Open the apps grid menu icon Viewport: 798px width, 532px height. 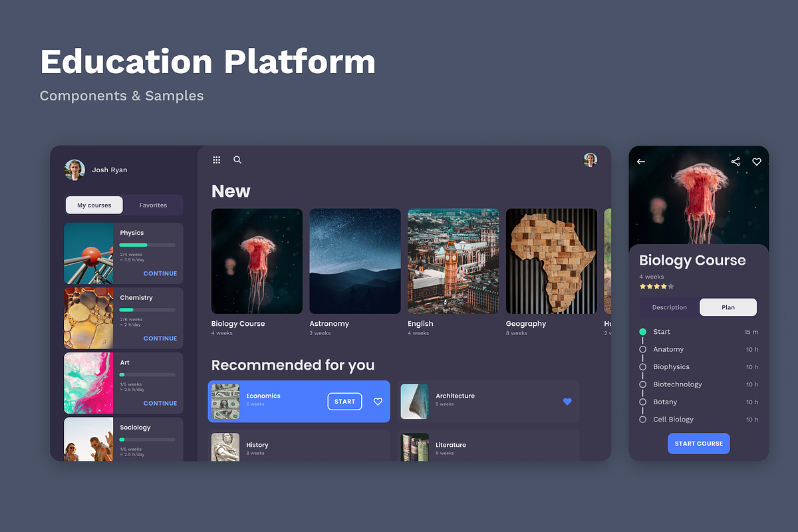click(x=216, y=160)
